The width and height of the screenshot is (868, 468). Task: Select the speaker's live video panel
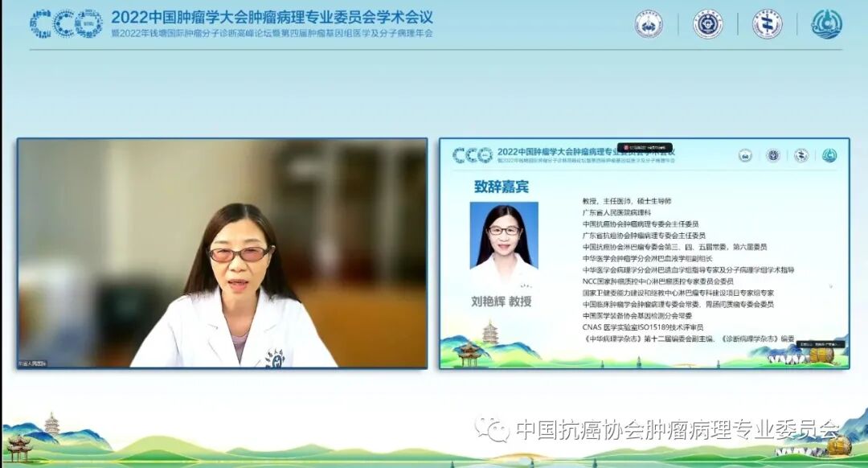pos(222,253)
